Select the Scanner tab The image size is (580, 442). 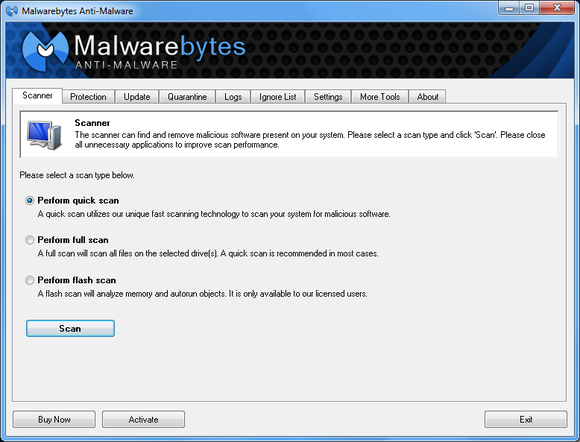coord(37,96)
